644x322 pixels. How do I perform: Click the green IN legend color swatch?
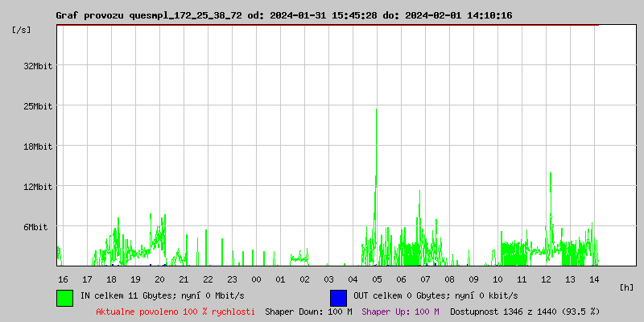coord(64,297)
